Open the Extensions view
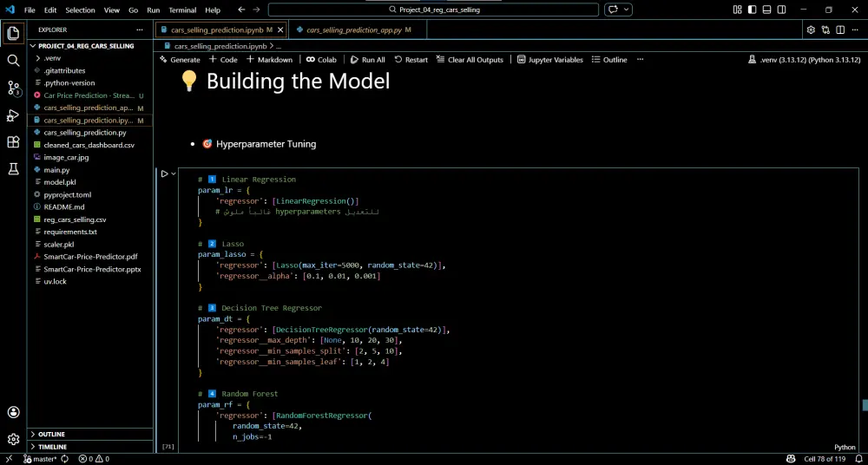868x465 pixels. tap(13, 142)
